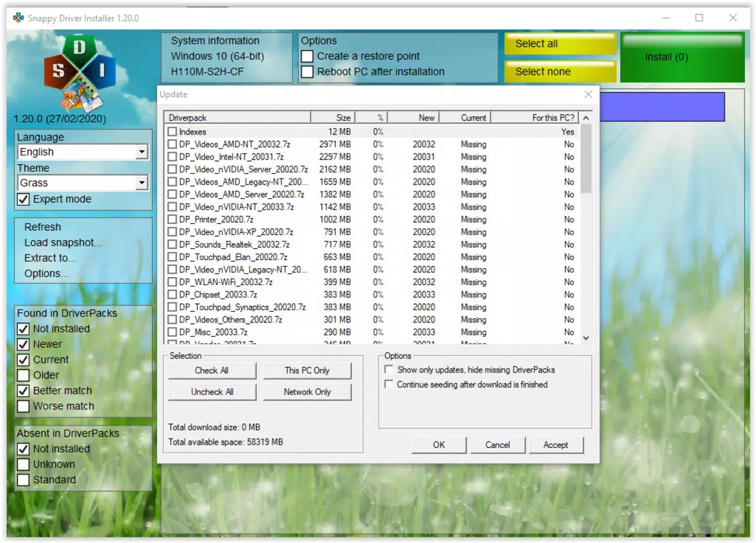Select DP_Touchpad_Elan_20020.7z row
Viewport: 756px width, 543px height.
[372, 257]
